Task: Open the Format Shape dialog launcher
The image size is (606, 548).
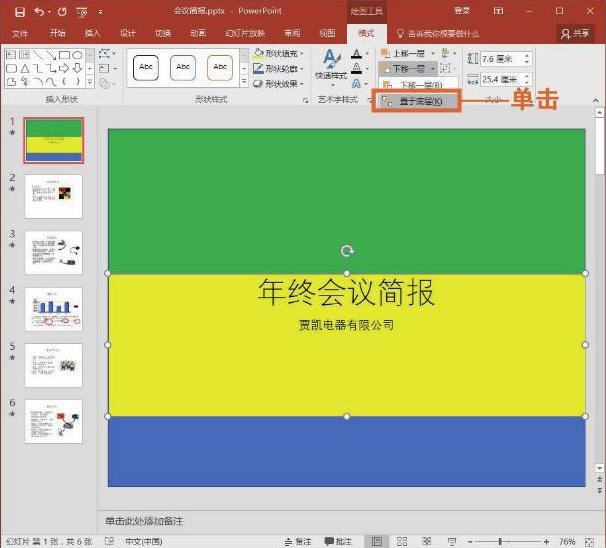Action: (305, 100)
